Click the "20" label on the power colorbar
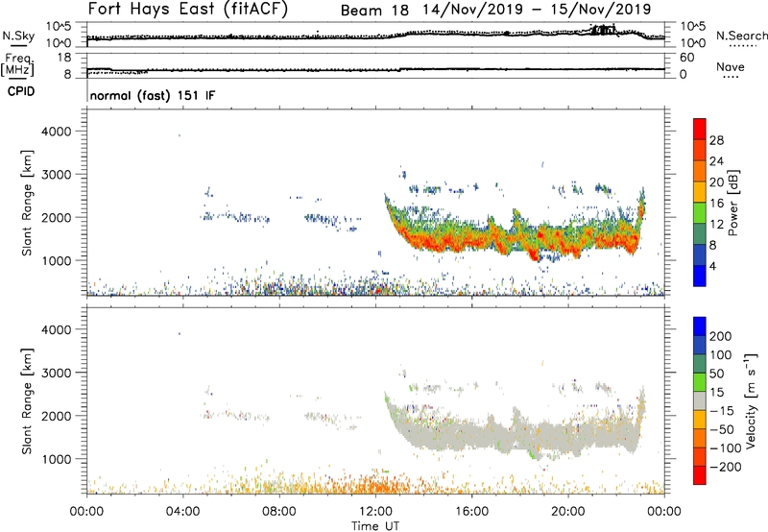This screenshot has width=768, height=532. click(716, 182)
